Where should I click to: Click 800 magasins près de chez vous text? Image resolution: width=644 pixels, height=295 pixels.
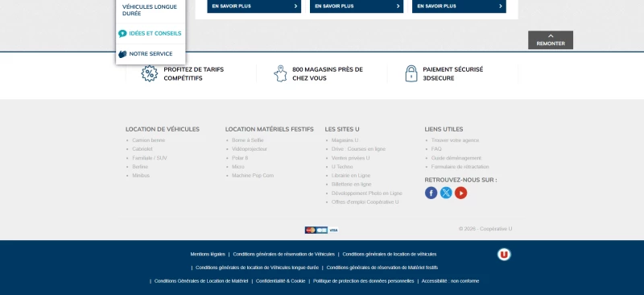(328, 73)
